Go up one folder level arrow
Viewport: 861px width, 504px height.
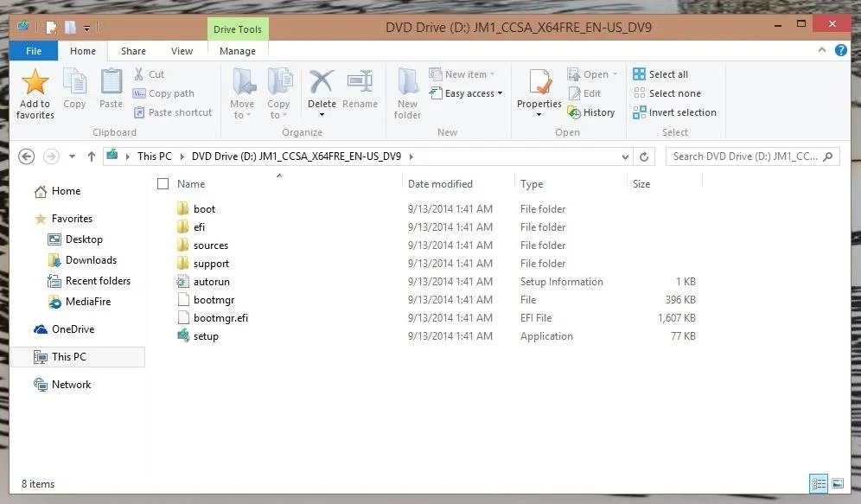[91, 156]
